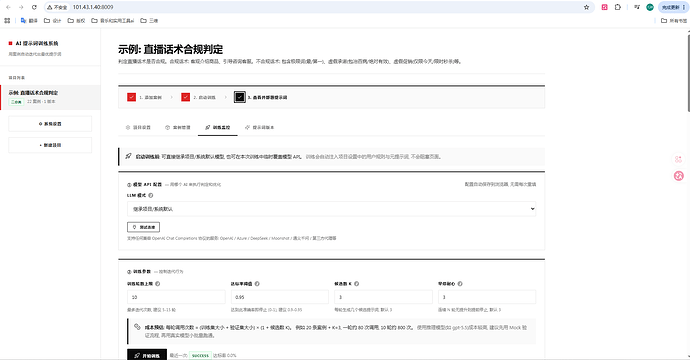Click the 训练参数 section heading
This screenshot has height=360, width=690.
tap(142, 272)
